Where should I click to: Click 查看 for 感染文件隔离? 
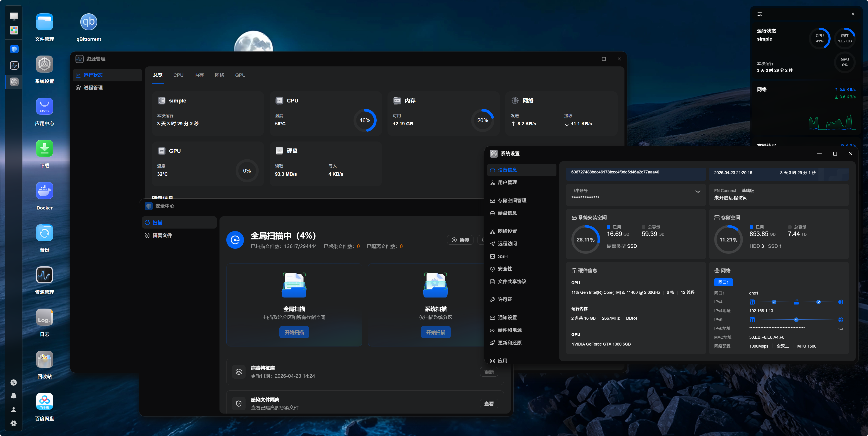[x=489, y=404]
